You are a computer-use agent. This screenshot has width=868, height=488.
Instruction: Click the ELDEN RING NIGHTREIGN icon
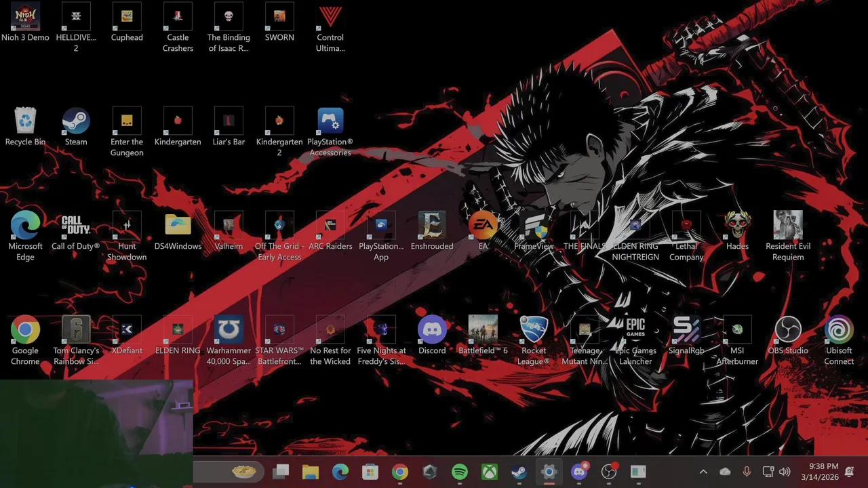coord(635,237)
